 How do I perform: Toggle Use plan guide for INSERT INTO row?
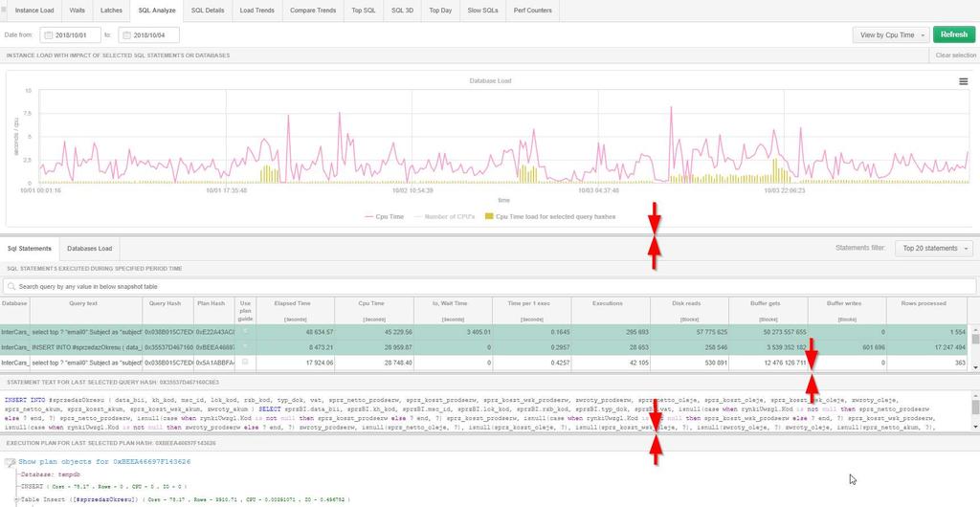click(x=244, y=346)
